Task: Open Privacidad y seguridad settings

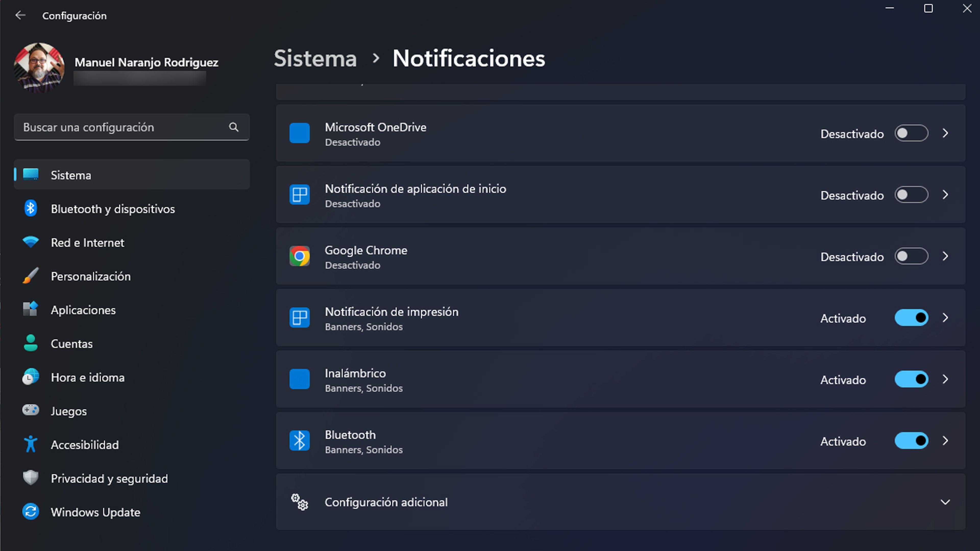Action: [132, 478]
